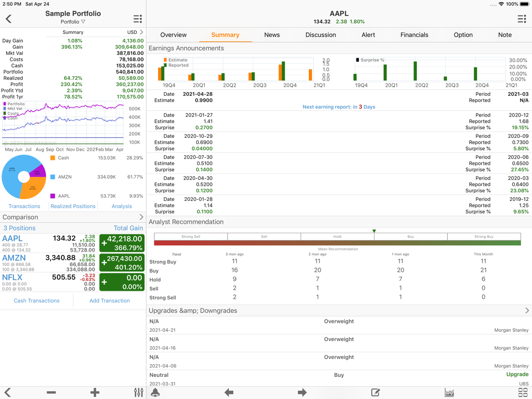532x399 pixels.
Task: Tap AAPL gain box showing 42,218.00
Action: pyautogui.click(x=122, y=243)
